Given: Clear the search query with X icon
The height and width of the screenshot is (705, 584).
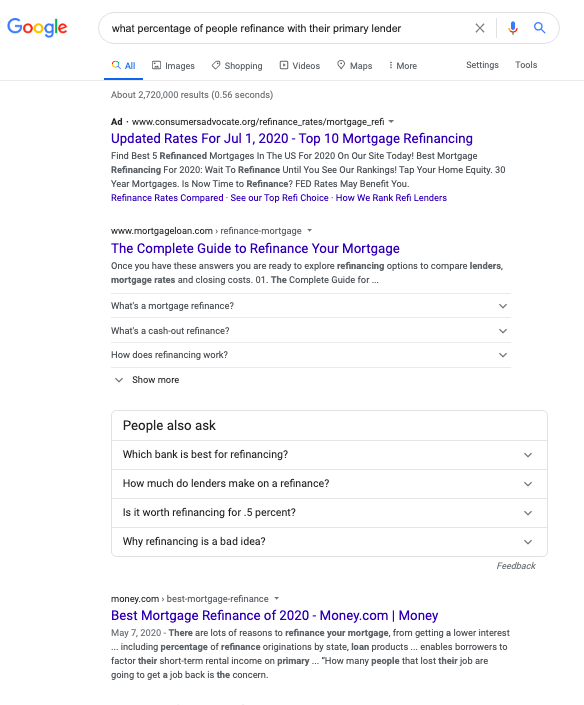Looking at the screenshot, I should (x=480, y=28).
